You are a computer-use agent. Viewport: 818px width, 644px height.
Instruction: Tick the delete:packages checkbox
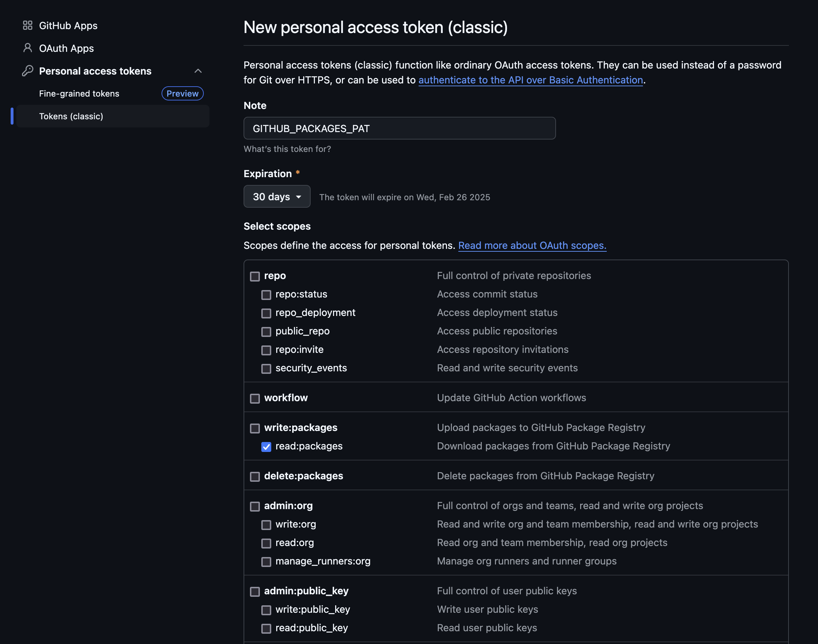click(x=255, y=476)
